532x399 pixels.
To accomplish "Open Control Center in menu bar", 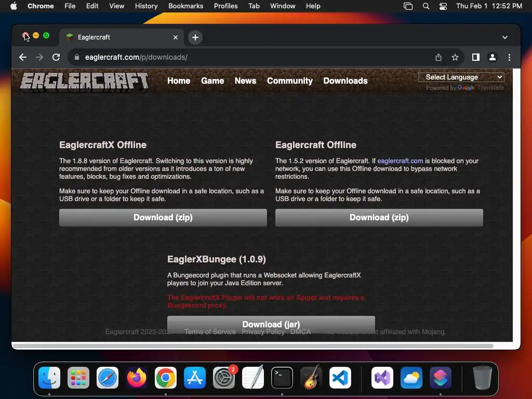I will tap(443, 6).
